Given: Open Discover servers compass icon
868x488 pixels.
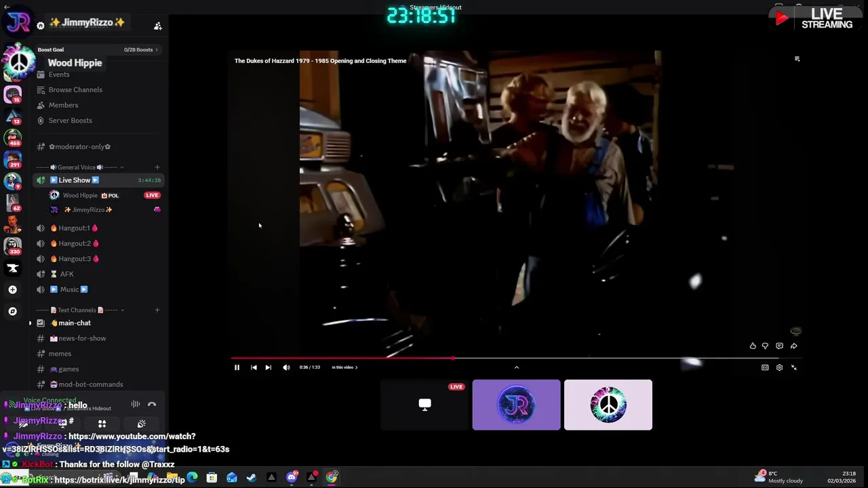Looking at the screenshot, I should coord(12,311).
